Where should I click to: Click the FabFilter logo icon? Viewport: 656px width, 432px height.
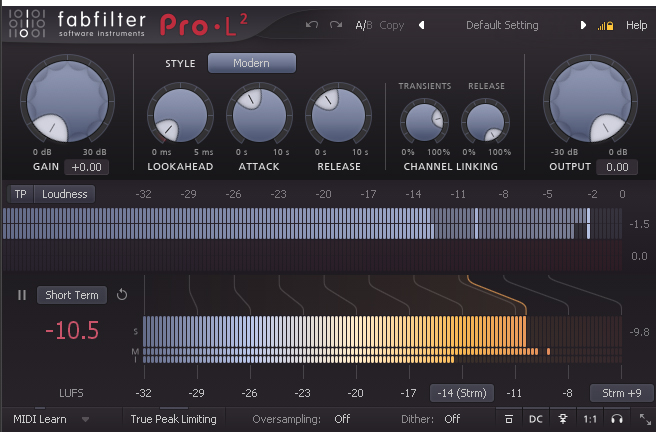pyautogui.click(x=27, y=23)
